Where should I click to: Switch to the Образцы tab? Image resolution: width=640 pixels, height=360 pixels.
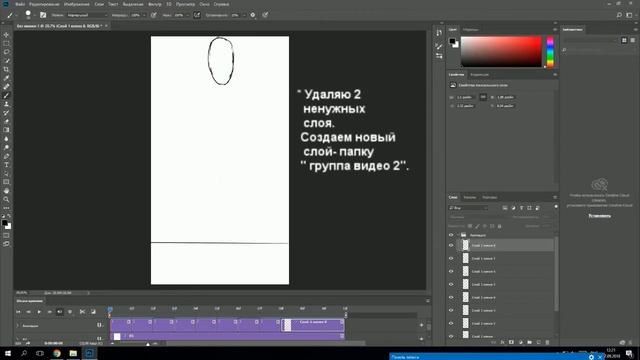(x=471, y=30)
